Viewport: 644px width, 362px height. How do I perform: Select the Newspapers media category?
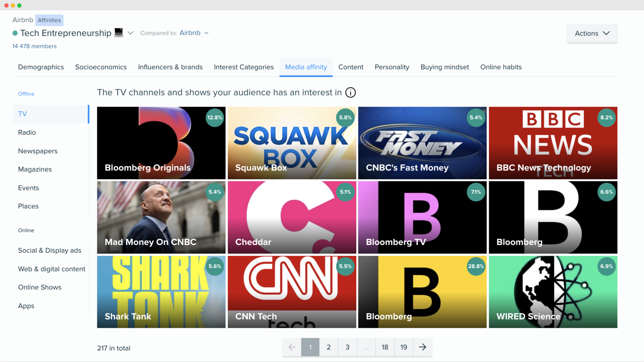pos(38,151)
